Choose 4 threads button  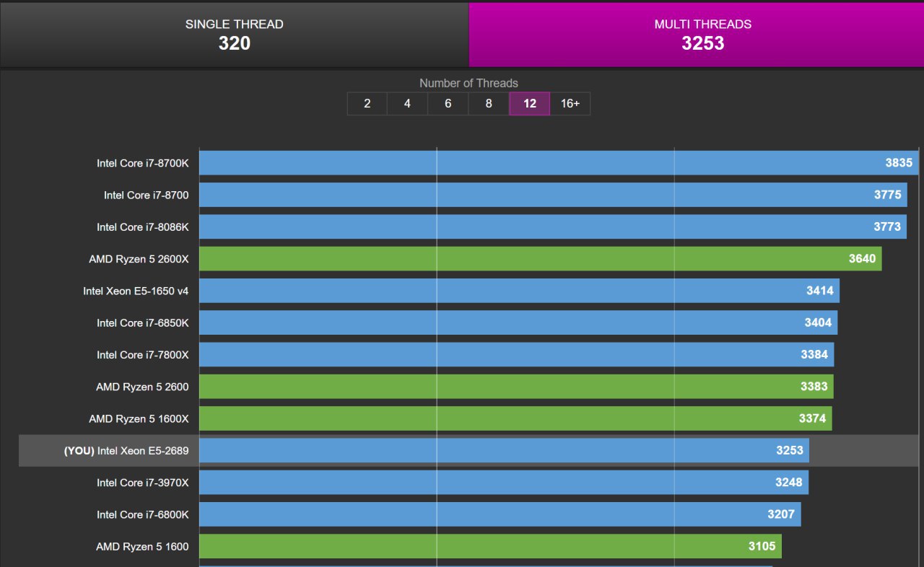(x=407, y=103)
